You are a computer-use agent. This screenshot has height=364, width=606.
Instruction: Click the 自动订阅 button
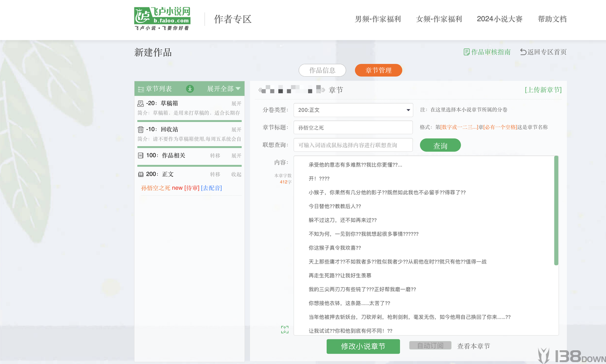(430, 346)
